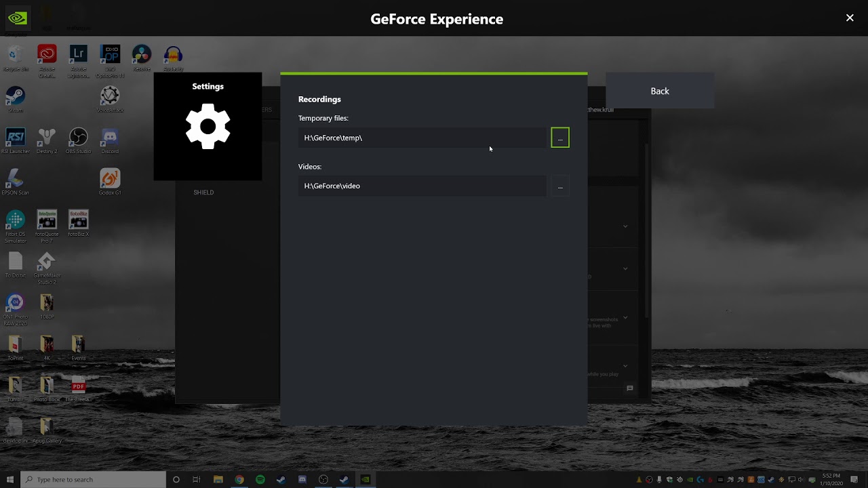Viewport: 868px width, 488px height.
Task: Open the Recycle Bin desktop icon
Action: 15,59
